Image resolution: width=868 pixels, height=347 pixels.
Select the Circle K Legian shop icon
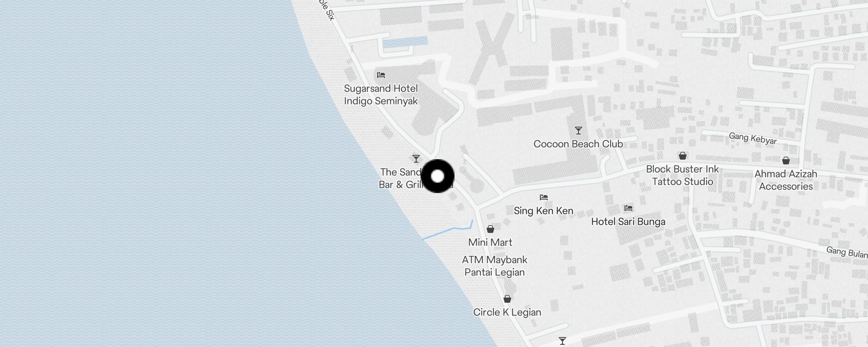pos(507,299)
